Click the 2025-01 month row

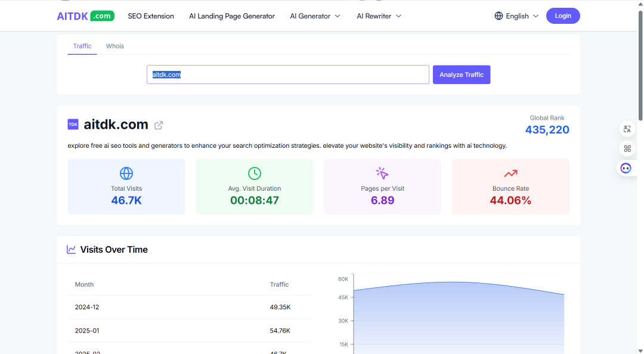(190, 331)
